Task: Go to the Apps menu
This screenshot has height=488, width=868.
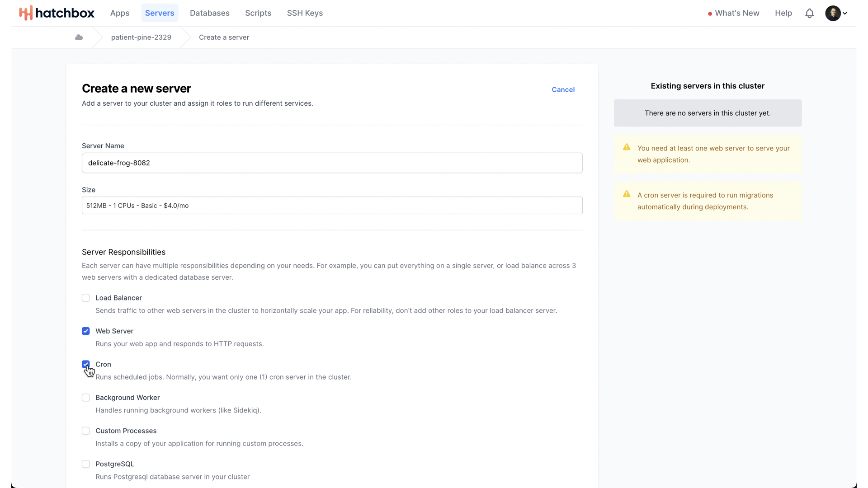Action: pyautogui.click(x=120, y=13)
